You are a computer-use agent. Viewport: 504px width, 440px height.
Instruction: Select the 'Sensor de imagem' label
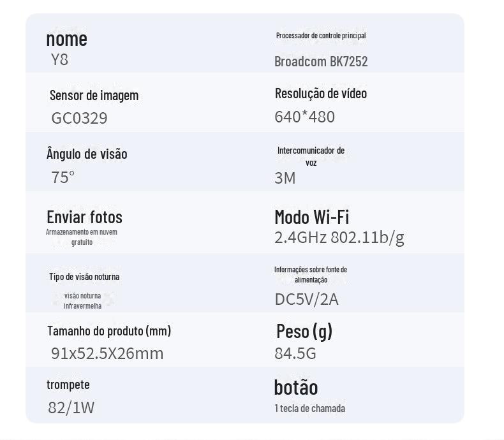coord(94,96)
